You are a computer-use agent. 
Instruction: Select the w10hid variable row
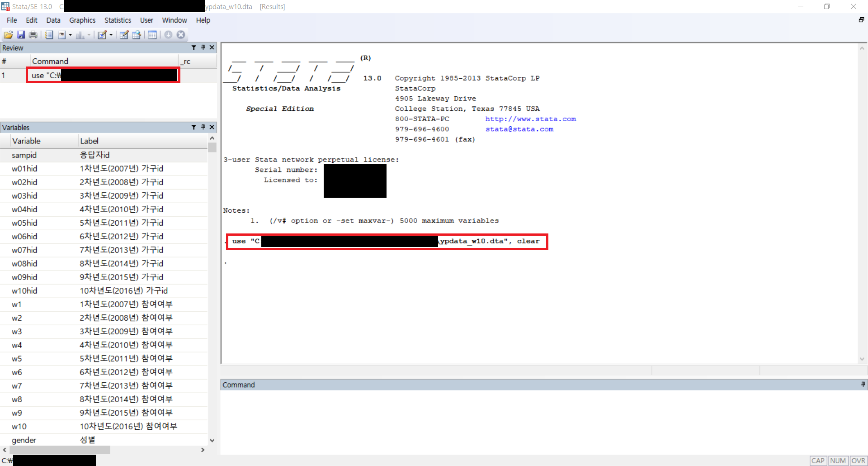pyautogui.click(x=104, y=291)
